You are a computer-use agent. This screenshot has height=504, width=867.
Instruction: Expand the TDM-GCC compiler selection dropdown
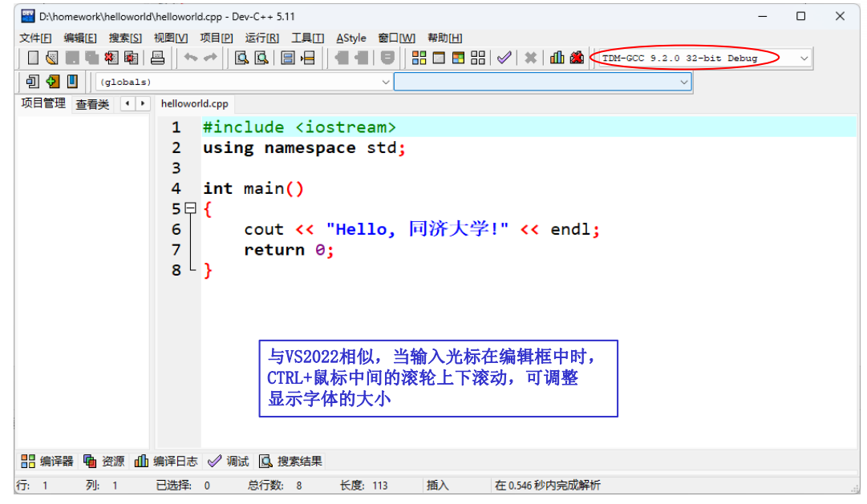point(804,58)
